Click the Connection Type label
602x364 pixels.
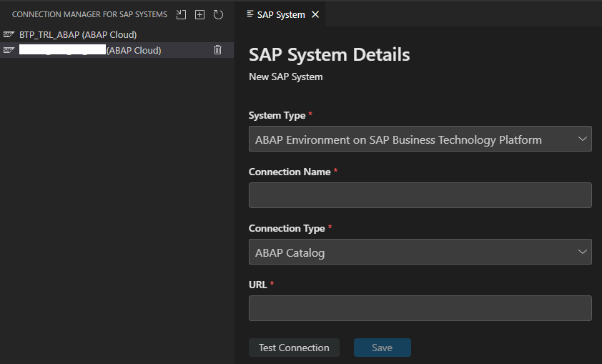tap(287, 228)
